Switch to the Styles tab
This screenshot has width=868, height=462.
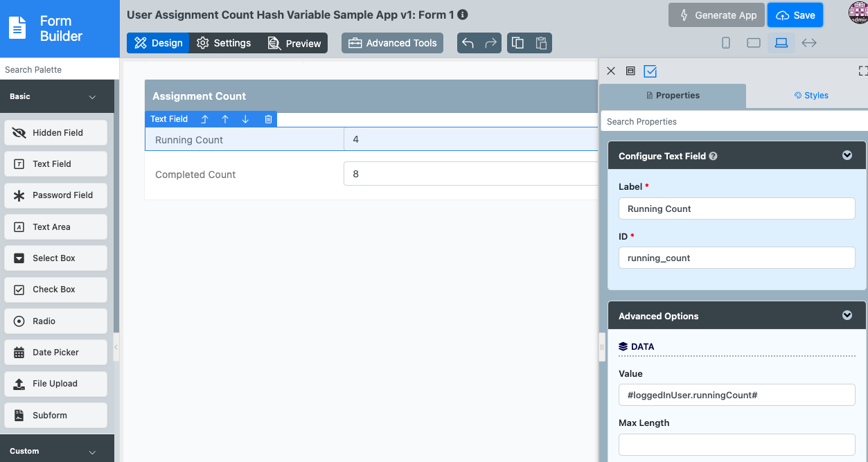pyautogui.click(x=811, y=96)
